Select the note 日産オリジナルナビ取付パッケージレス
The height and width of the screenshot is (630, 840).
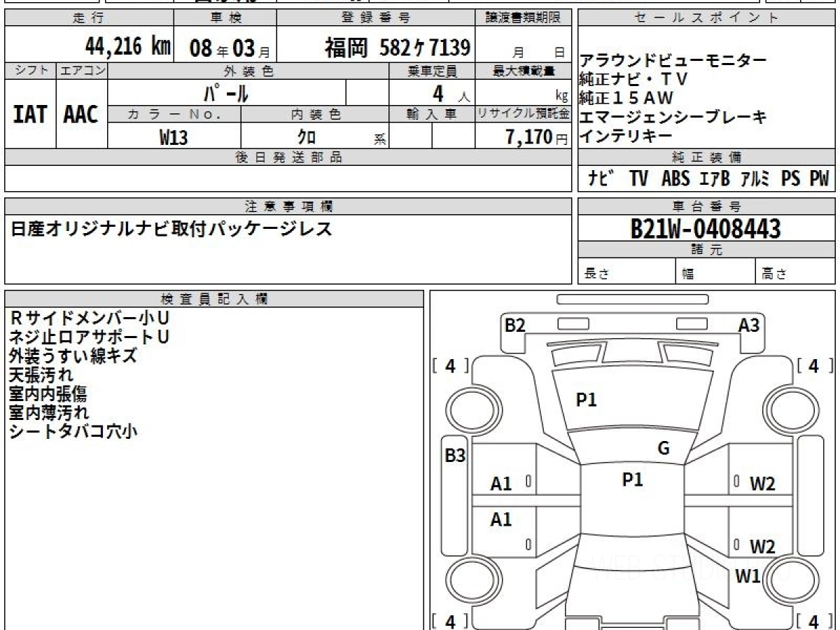(x=171, y=228)
